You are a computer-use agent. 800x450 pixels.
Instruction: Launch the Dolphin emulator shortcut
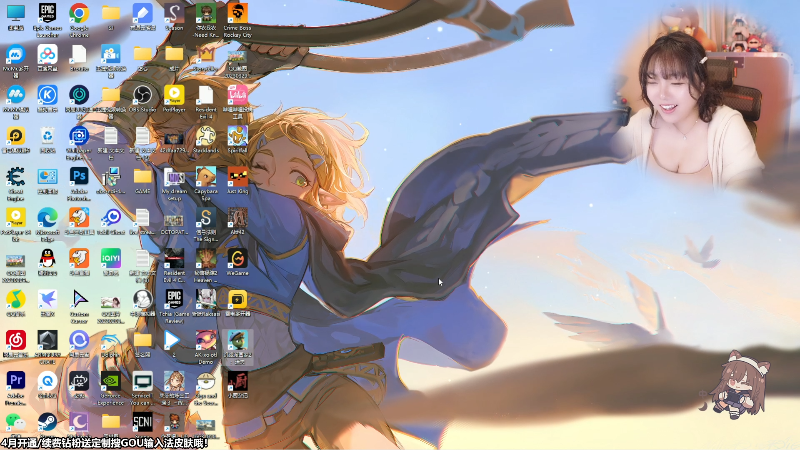tap(111, 340)
